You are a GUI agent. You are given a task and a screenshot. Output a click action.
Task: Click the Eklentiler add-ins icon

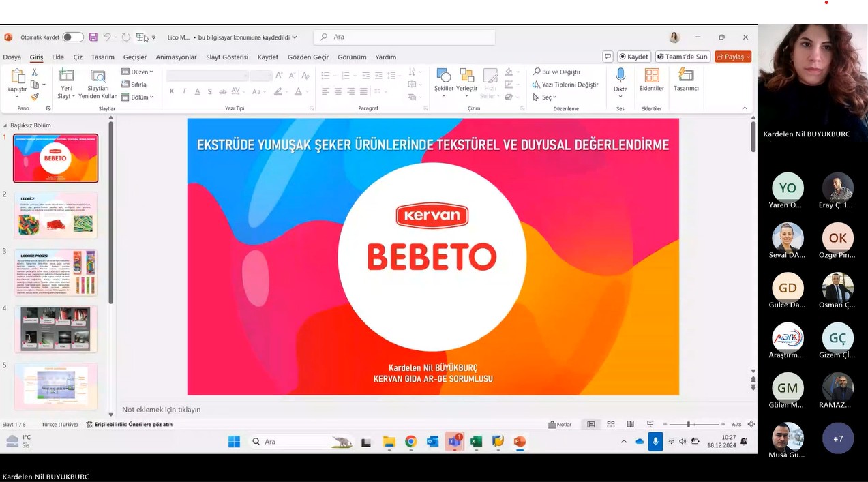(x=652, y=80)
